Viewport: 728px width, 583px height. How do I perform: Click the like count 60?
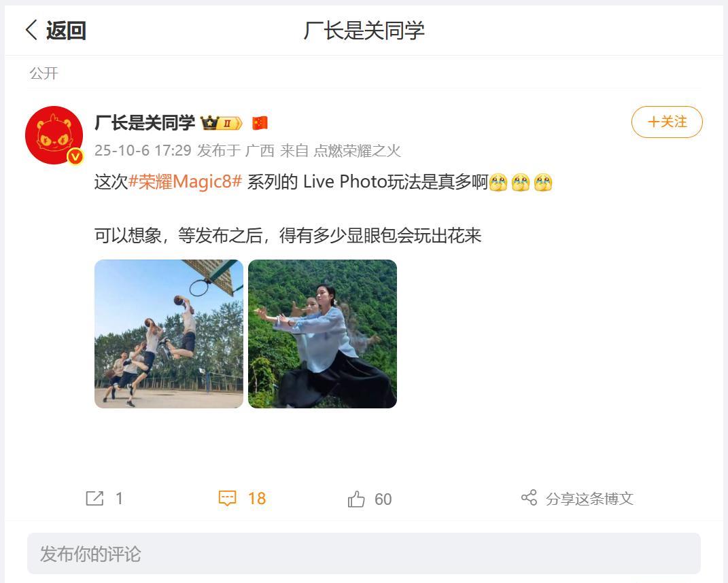[383, 499]
